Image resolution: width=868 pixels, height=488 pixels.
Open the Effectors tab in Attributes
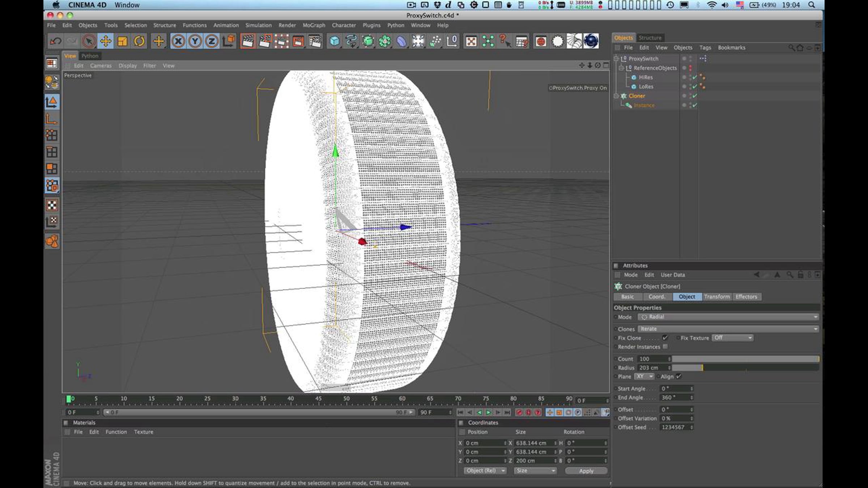[746, 297]
